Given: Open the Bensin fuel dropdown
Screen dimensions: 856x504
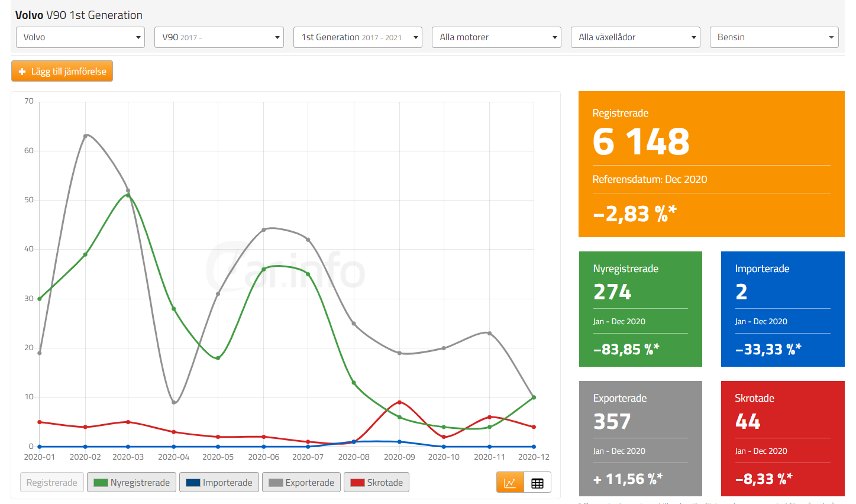Looking at the screenshot, I should (x=774, y=37).
